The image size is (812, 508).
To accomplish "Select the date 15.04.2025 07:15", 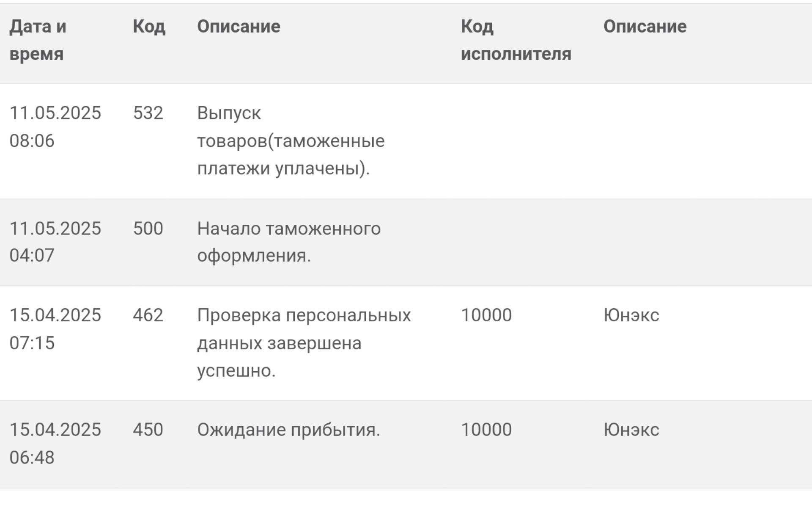I will [x=55, y=329].
